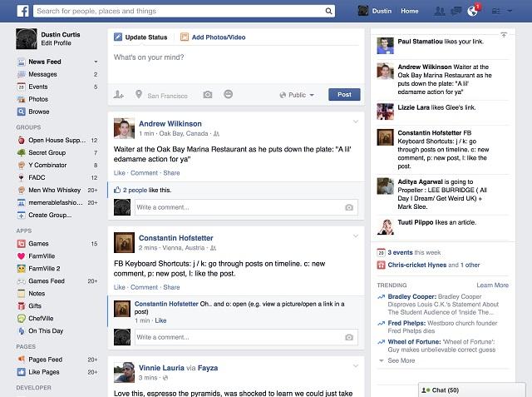Click Edit Profile link
This screenshot has width=532, height=397.
point(56,43)
